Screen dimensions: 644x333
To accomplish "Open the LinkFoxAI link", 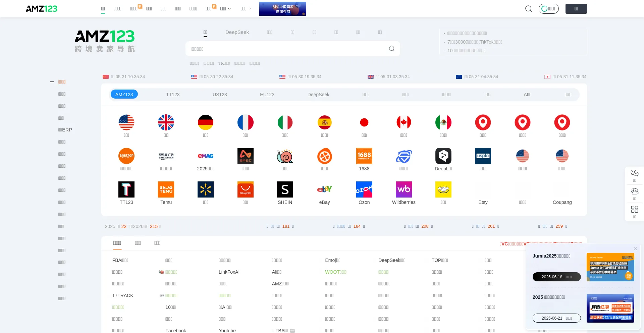I will pos(229,272).
